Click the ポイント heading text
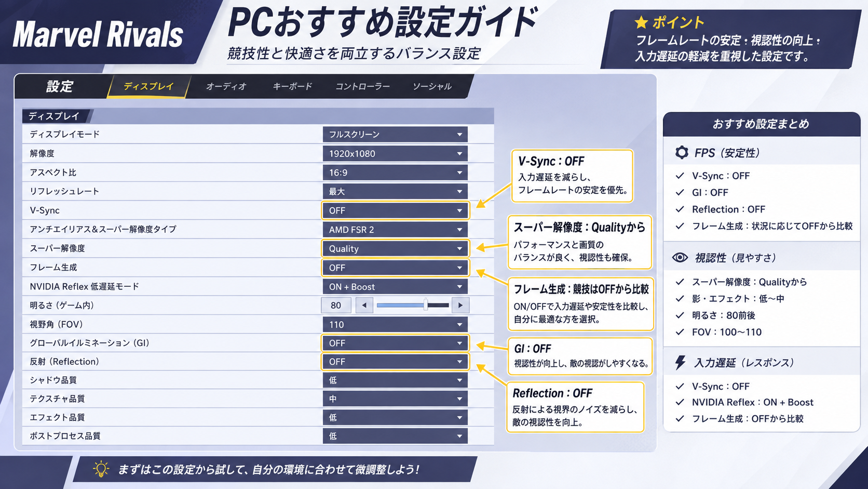This screenshot has height=489, width=868. (x=678, y=22)
